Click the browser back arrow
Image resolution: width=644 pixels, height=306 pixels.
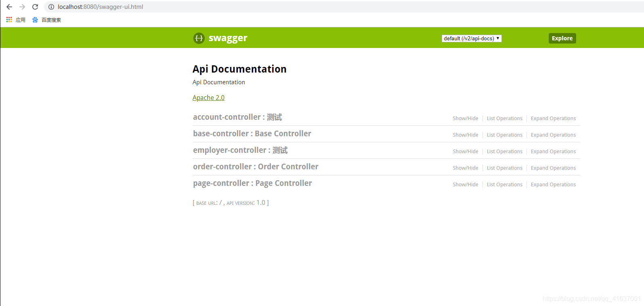[9, 7]
